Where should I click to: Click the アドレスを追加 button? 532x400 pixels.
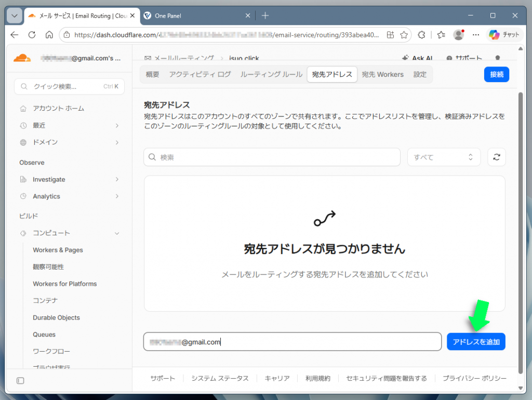(476, 342)
